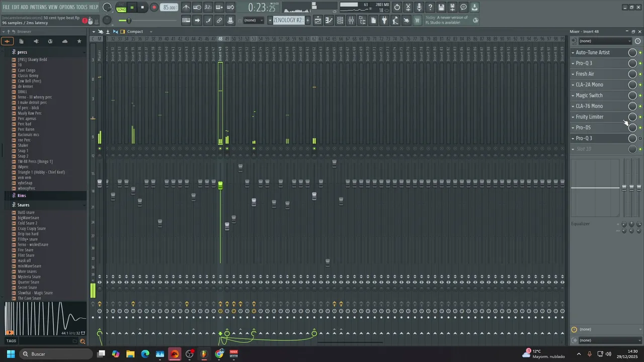Stop playback with the stop button
The width and height of the screenshot is (644, 362).
pos(142,8)
